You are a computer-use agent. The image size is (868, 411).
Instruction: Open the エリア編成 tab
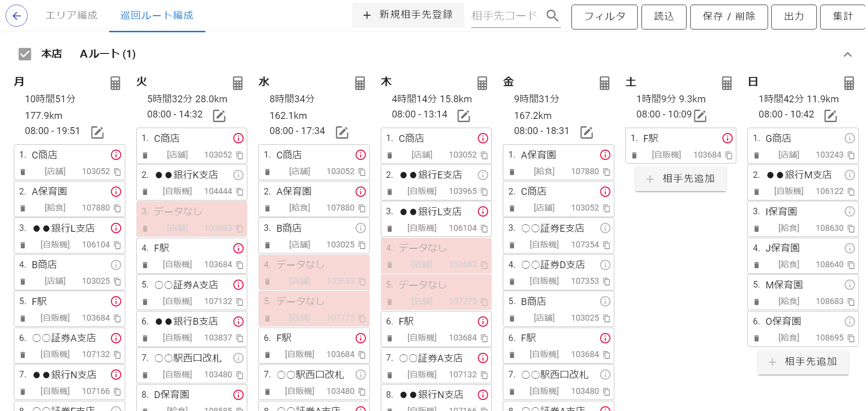(71, 16)
